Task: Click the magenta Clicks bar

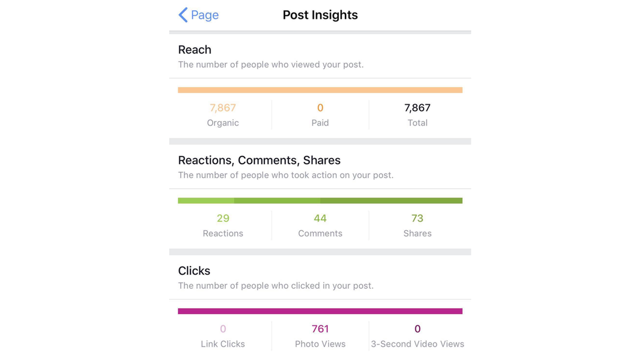Action: [x=320, y=311]
